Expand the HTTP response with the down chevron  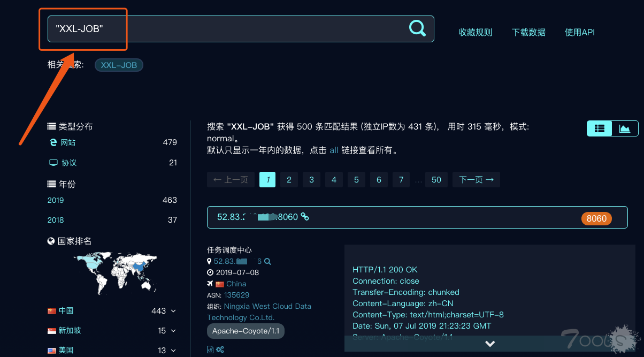pyautogui.click(x=490, y=344)
